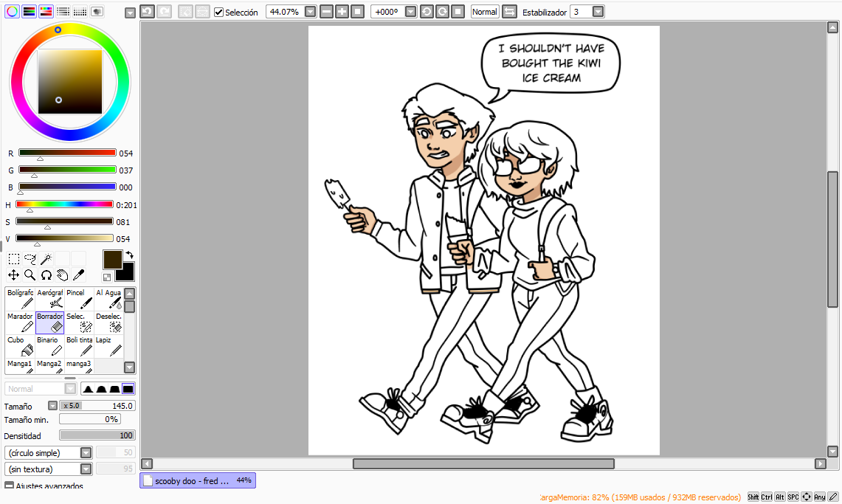This screenshot has height=504, width=842.
Task: Toggle the RGB slider panel
Action: [29, 11]
